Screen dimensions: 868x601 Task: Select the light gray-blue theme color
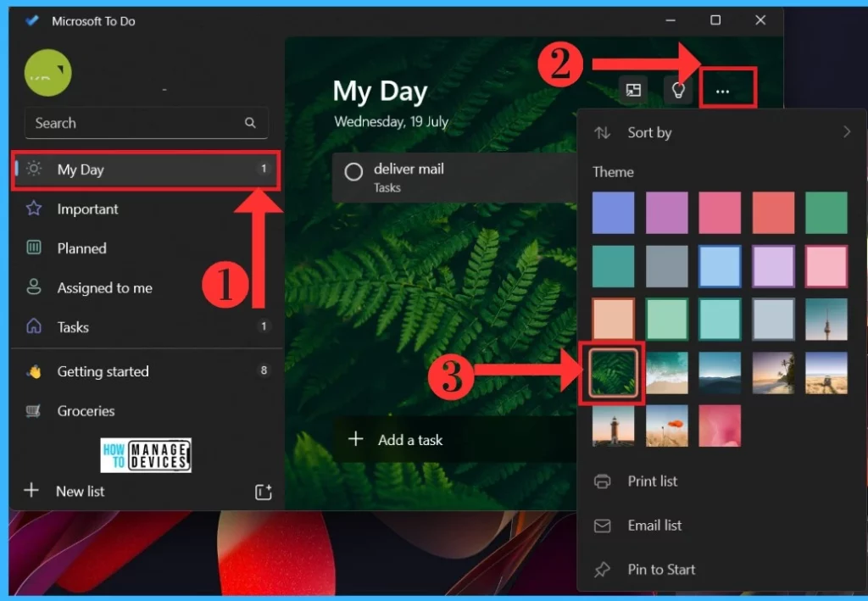(773, 320)
